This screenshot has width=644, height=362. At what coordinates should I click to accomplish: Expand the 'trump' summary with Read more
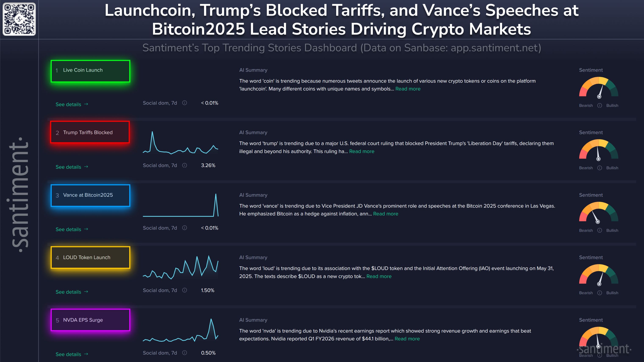[x=361, y=151]
